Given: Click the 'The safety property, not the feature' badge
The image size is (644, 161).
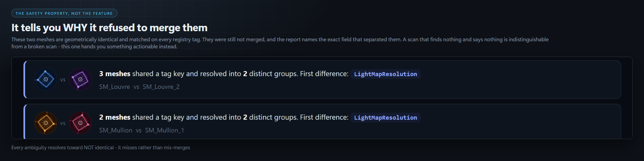Looking at the screenshot, I should [x=64, y=13].
